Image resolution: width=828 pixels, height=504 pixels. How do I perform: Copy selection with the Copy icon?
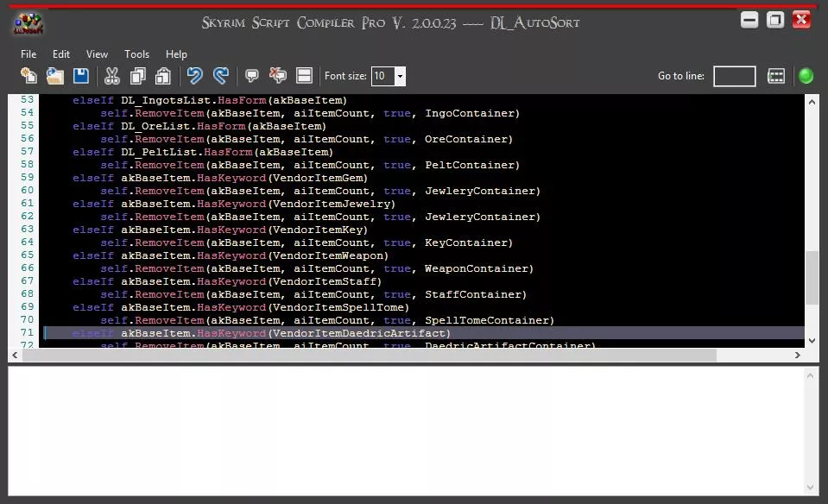click(138, 76)
